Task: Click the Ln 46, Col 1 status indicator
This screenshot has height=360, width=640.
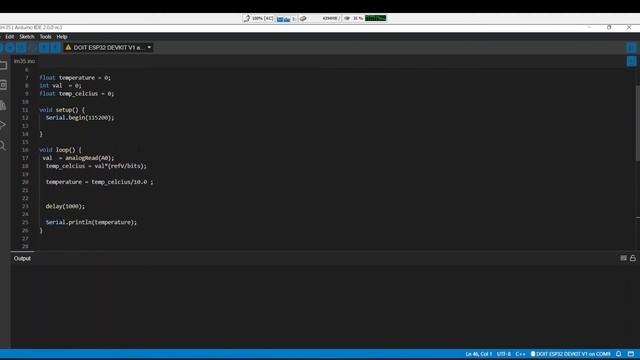Action: point(478,354)
